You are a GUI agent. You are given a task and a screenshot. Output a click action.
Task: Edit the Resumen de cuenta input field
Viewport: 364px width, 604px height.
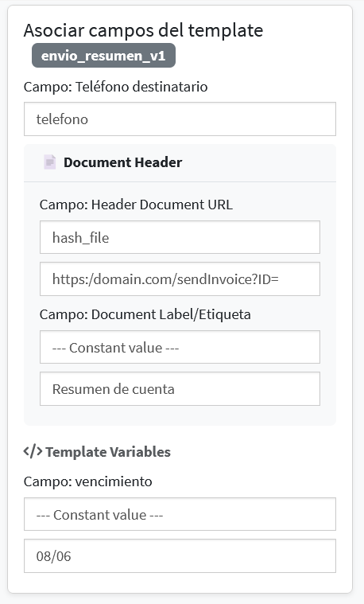[x=180, y=388]
